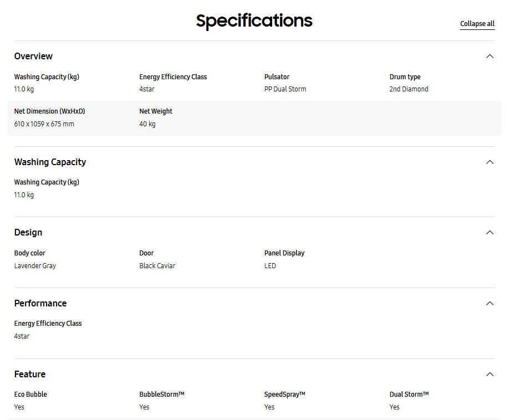Select the BubbleStorm™ feature label
Image resolution: width=516 pixels, height=420 pixels.
pyautogui.click(x=161, y=395)
